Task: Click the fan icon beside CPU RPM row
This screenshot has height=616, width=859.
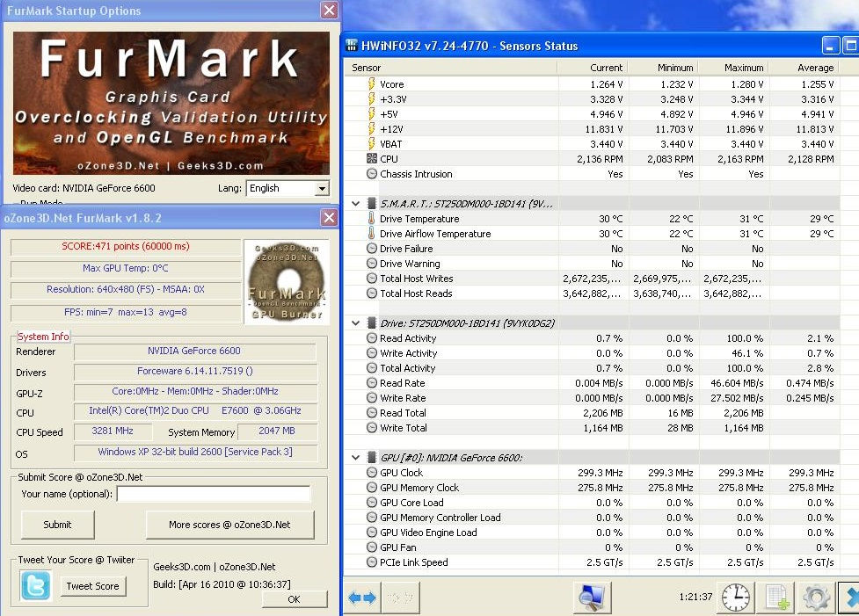Action: coord(371,159)
